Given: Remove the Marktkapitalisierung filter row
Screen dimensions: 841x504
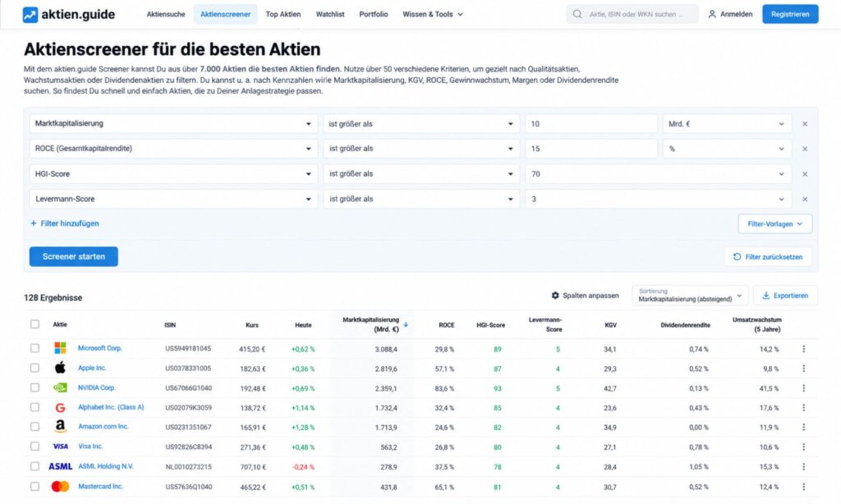Looking at the screenshot, I should click(x=805, y=124).
